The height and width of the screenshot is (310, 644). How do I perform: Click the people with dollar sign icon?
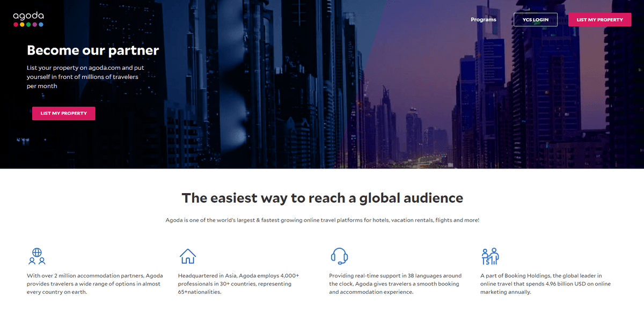(490, 256)
